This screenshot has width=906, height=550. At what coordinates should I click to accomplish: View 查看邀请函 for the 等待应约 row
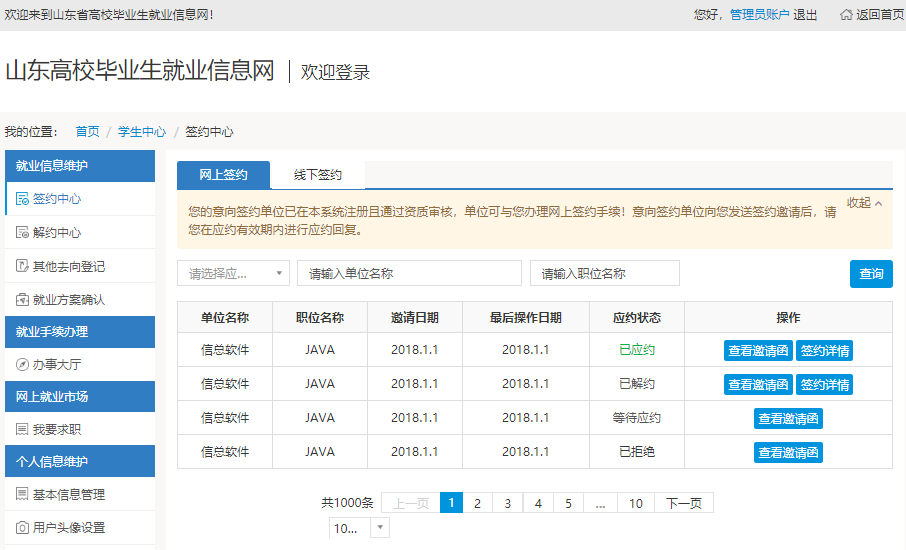pyautogui.click(x=788, y=419)
